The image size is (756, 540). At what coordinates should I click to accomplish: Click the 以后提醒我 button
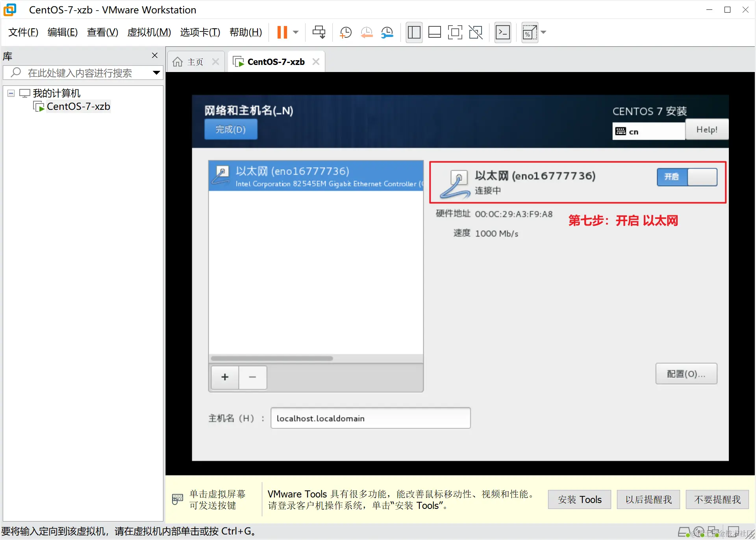pos(649,499)
